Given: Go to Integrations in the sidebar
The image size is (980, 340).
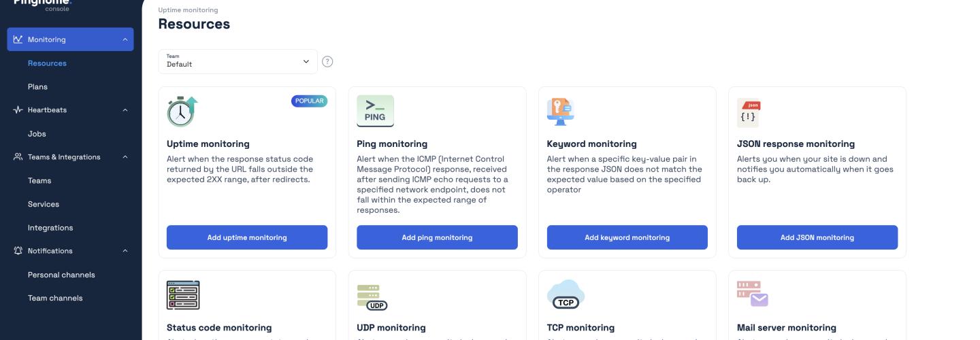Looking at the screenshot, I should pos(50,228).
